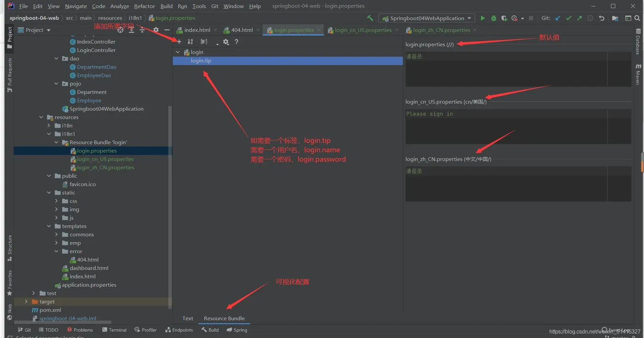Select application.properties in project tree
Image resolution: width=644 pixels, height=338 pixels.
coord(89,285)
